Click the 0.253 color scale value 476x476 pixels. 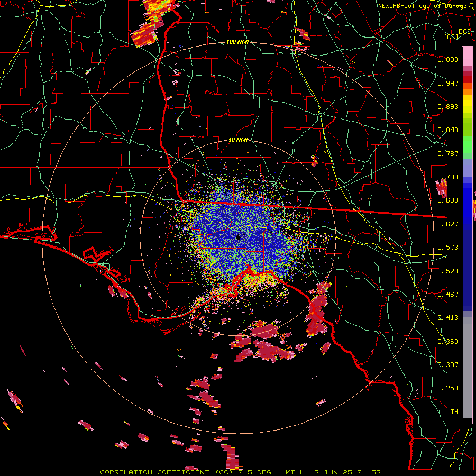tap(448, 388)
